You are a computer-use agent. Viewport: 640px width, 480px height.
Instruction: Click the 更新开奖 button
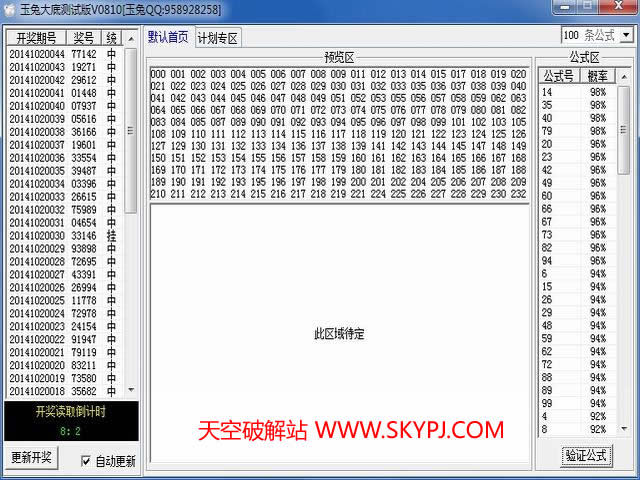tap(33, 458)
